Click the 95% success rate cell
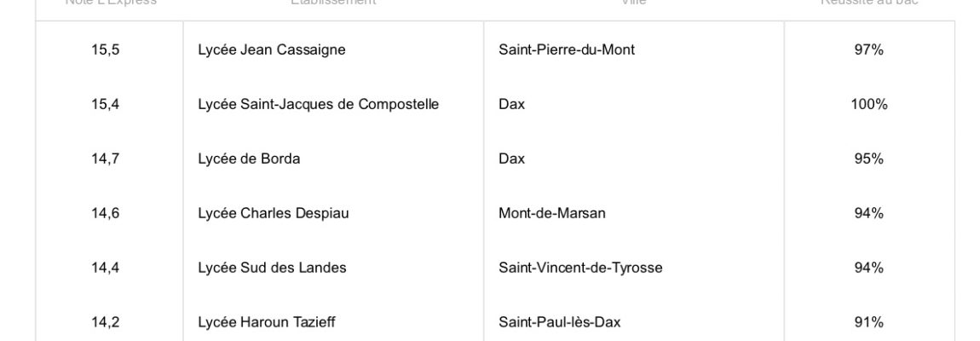The width and height of the screenshot is (980, 341). [x=868, y=159]
